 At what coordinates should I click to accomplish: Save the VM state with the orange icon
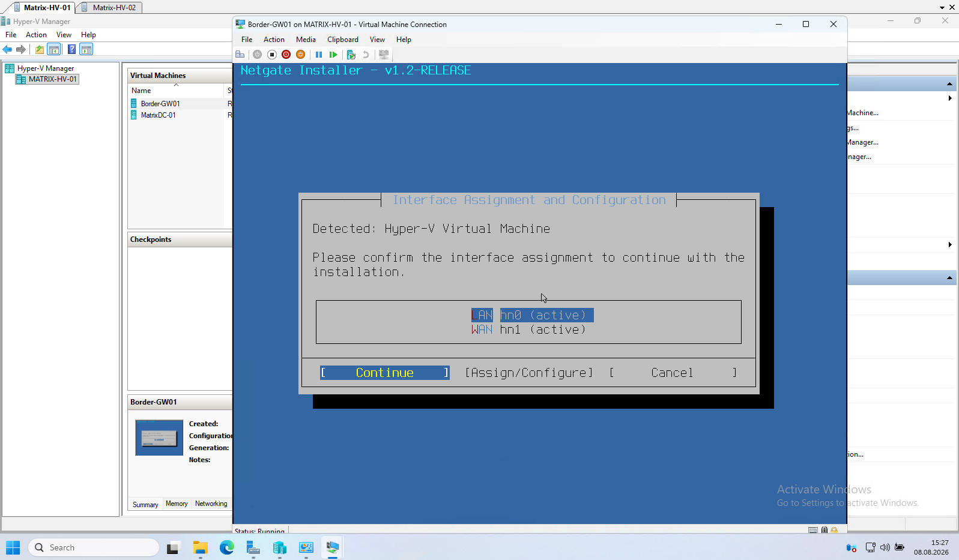pos(300,55)
